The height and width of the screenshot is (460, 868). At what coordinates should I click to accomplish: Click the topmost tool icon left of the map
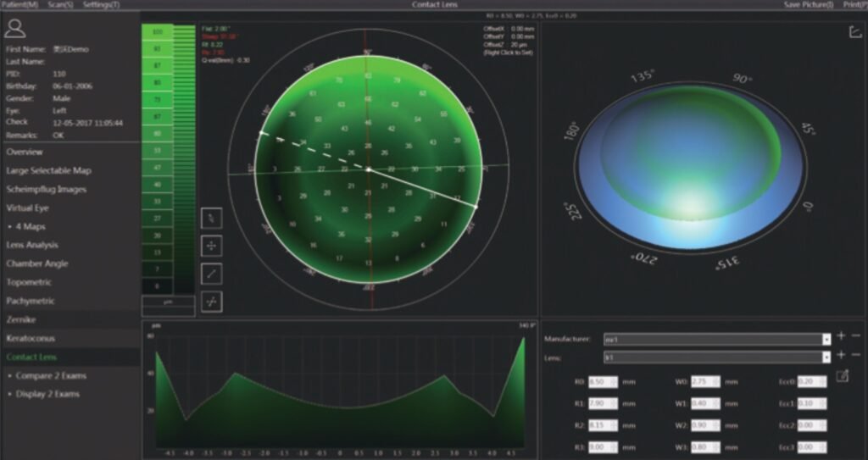[x=211, y=218]
